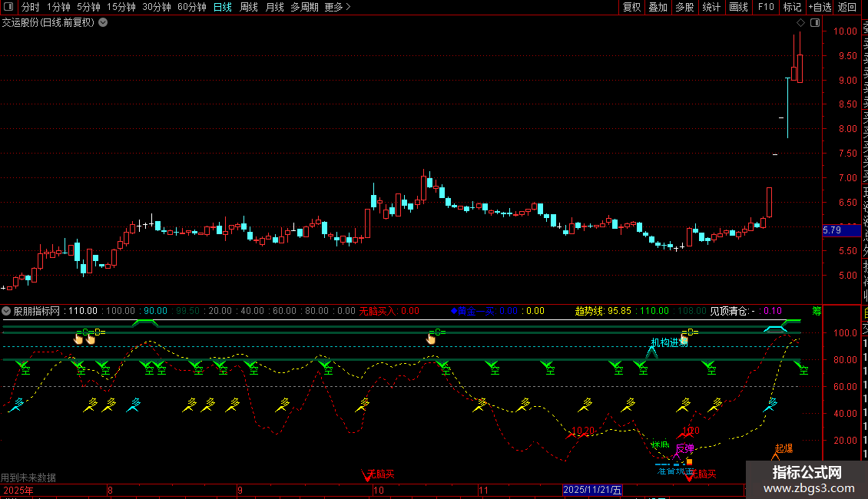This screenshot has width=868, height=499.
Task: Click the 起爆 signal marker
Action: (784, 448)
